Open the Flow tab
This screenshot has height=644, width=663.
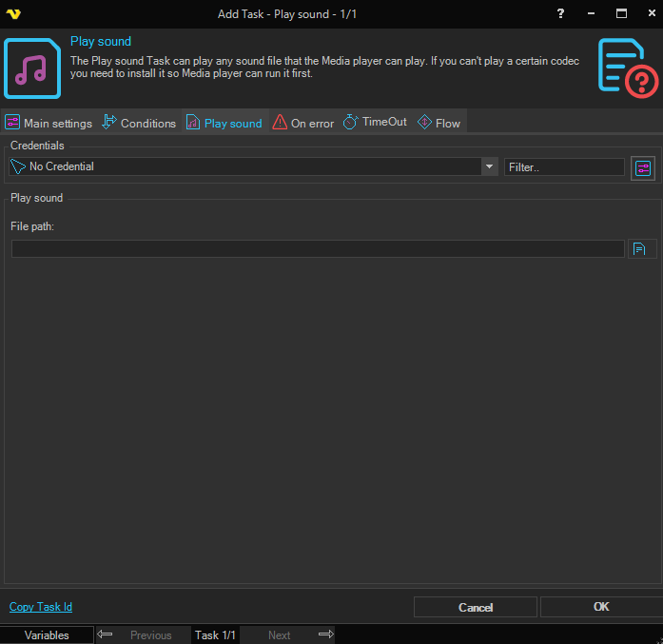point(439,123)
